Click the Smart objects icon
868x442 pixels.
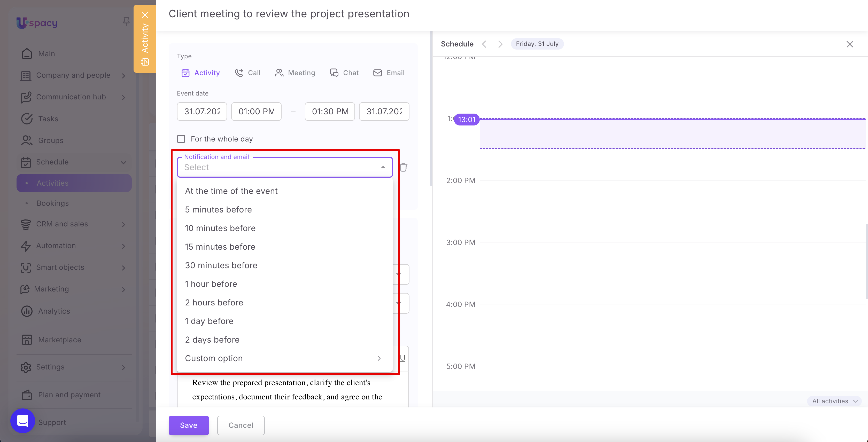point(26,268)
